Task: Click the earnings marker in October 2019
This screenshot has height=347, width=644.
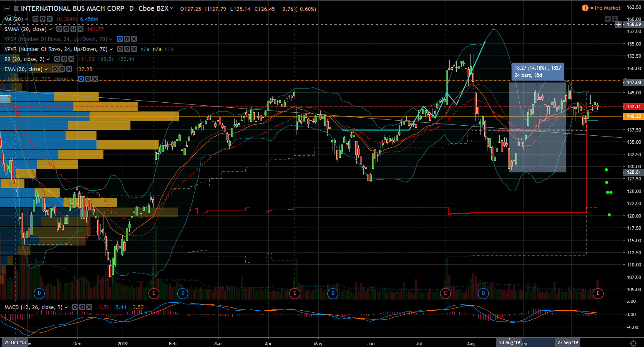Action: coord(598,293)
